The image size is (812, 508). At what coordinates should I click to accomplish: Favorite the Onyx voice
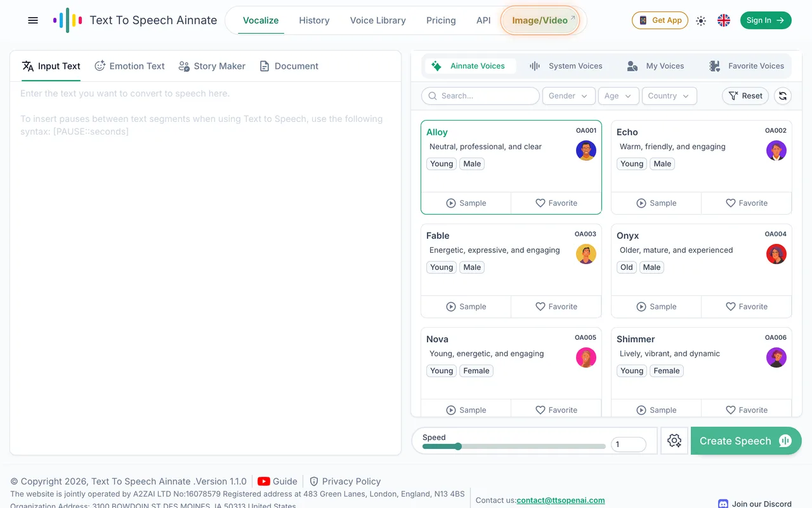pos(747,307)
